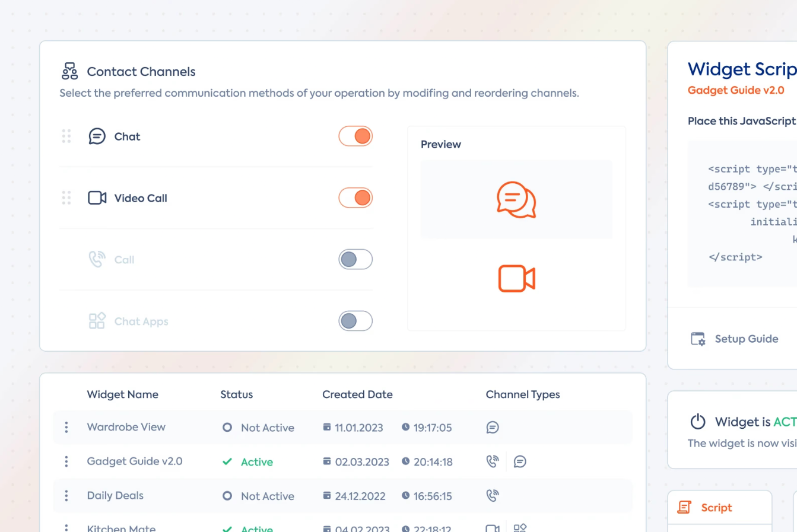Click the clock icon beside 20:14:18
The height and width of the screenshot is (532, 797).
[405, 461]
